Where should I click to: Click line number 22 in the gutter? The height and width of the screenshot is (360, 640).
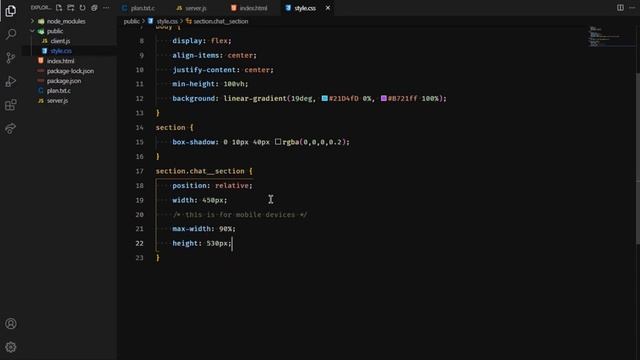pos(140,243)
